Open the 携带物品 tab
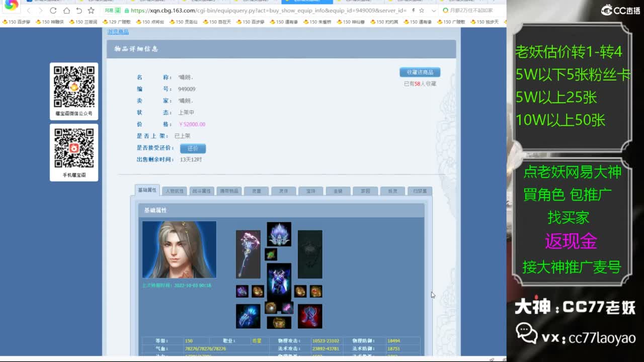Screen dimensions: 644x362 pos(229,191)
